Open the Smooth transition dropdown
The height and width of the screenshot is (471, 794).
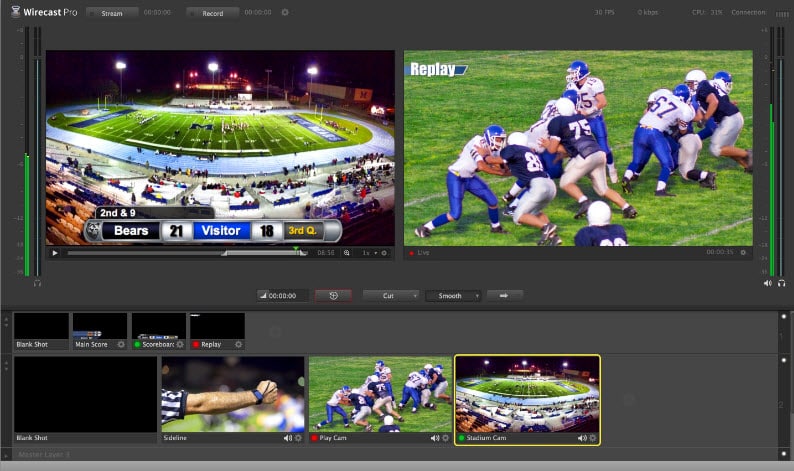click(453, 296)
